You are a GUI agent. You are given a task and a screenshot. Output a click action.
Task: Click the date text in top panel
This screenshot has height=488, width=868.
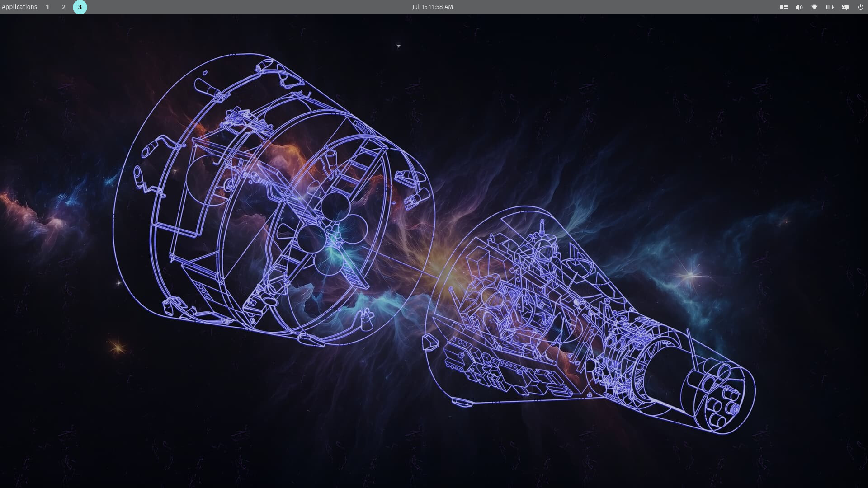coord(420,7)
